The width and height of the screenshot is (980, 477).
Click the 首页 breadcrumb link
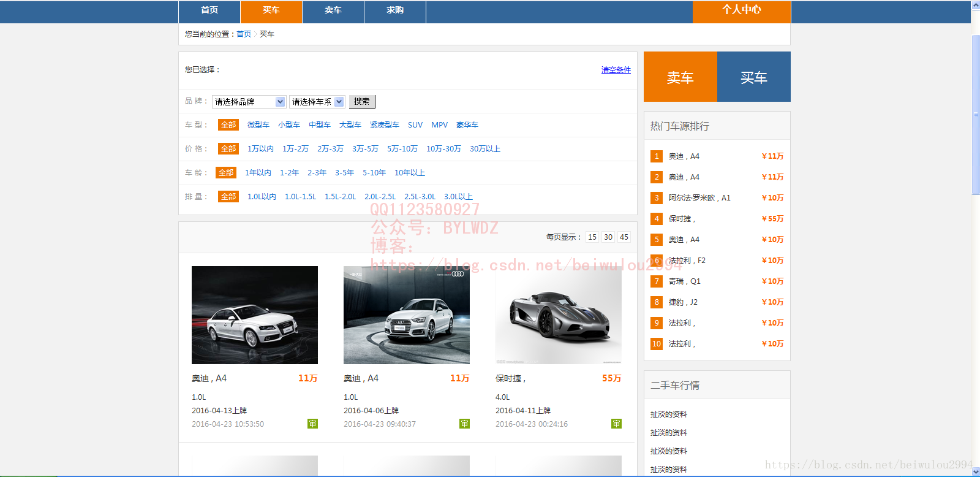tap(244, 34)
